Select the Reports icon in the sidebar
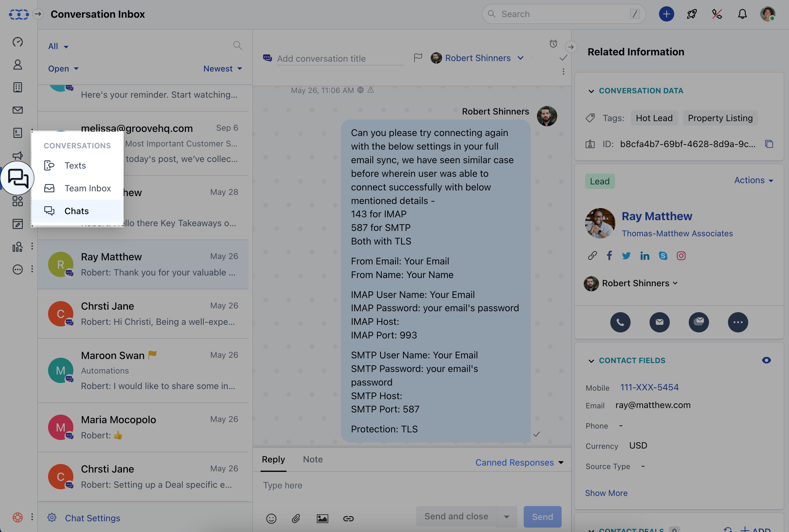 17,247
